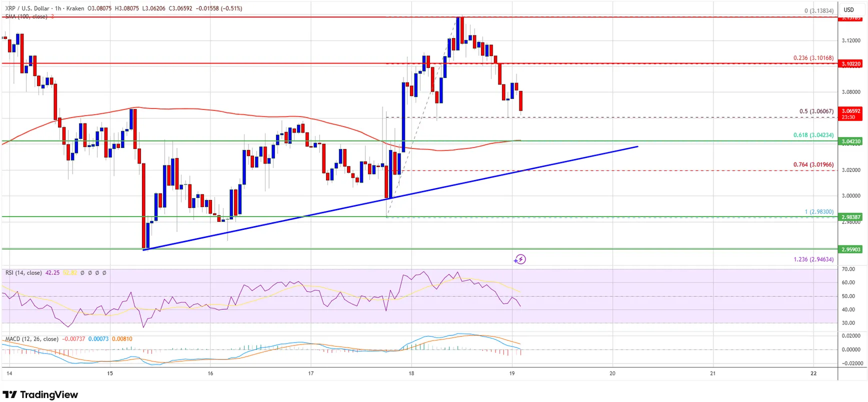
Task: Open the USD currency selector
Action: (x=849, y=9)
